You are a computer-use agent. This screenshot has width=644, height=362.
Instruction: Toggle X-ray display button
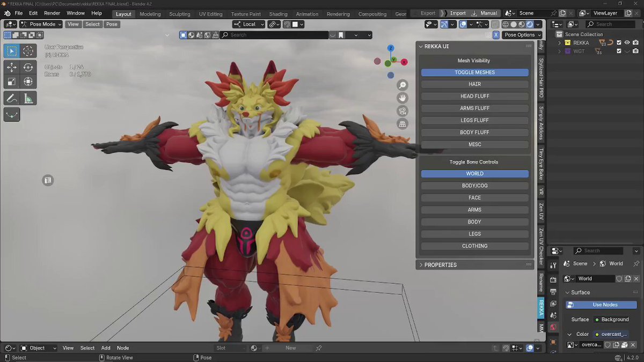(495, 24)
